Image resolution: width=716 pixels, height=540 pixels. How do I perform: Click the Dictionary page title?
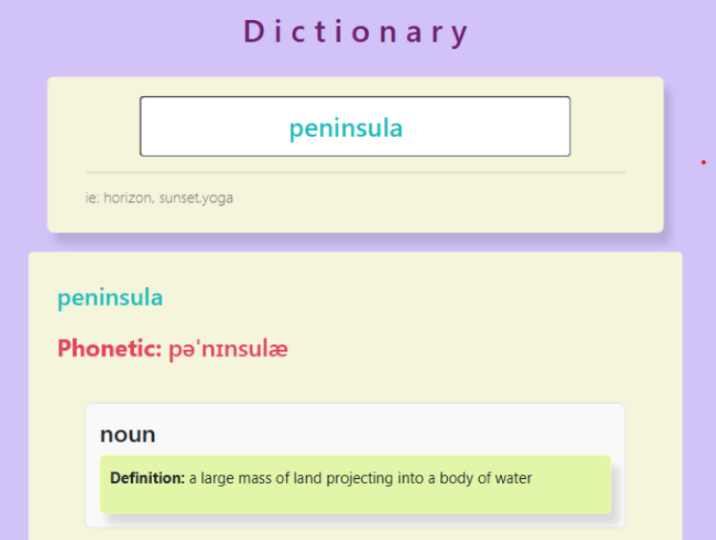[356, 32]
